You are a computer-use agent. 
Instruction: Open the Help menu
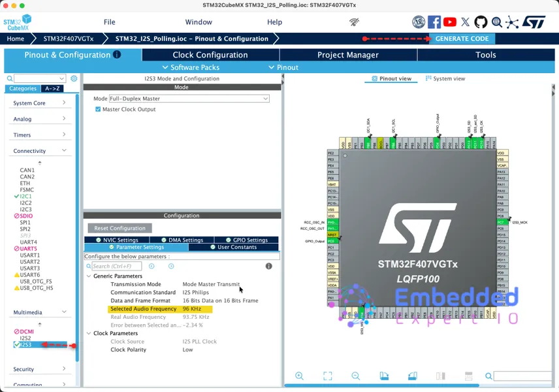pyautogui.click(x=274, y=22)
